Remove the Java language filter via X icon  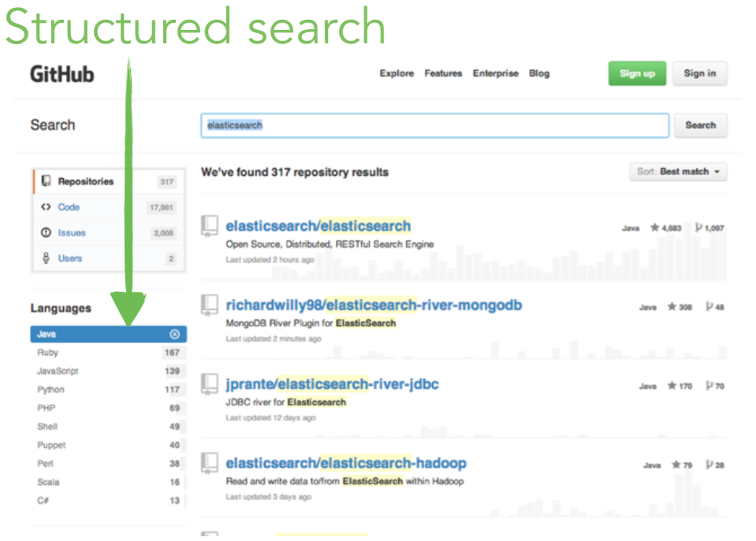174,334
